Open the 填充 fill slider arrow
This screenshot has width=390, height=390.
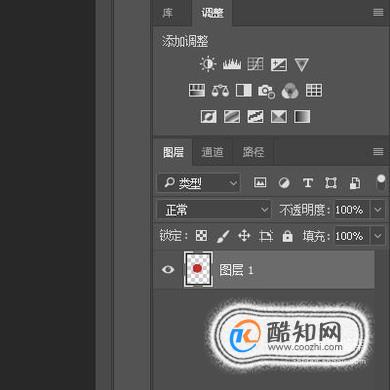click(x=378, y=236)
